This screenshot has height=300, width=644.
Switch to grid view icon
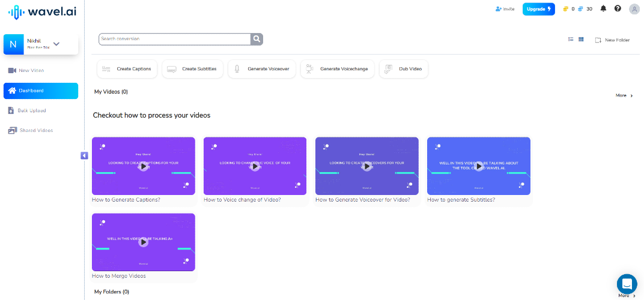[x=581, y=40]
